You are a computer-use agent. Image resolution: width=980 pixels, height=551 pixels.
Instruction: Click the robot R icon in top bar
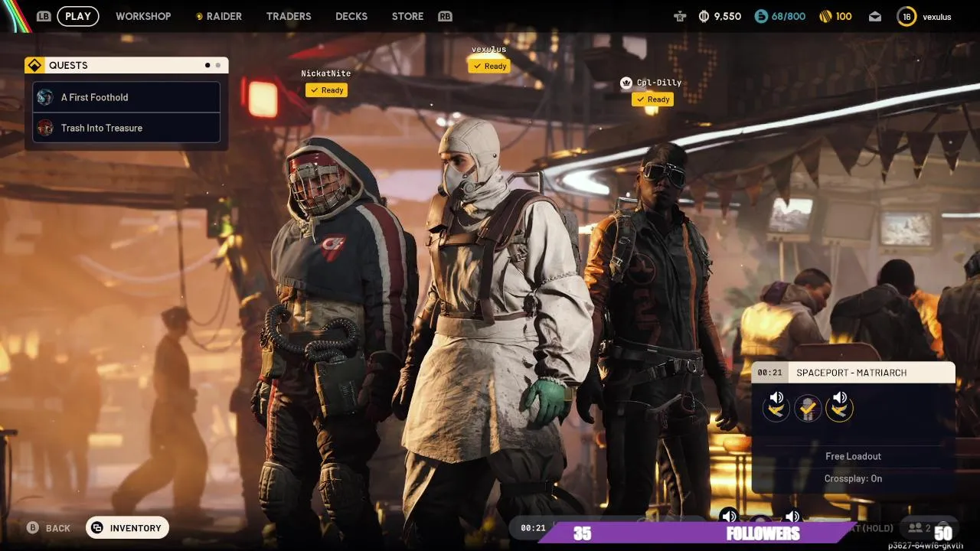click(x=679, y=16)
